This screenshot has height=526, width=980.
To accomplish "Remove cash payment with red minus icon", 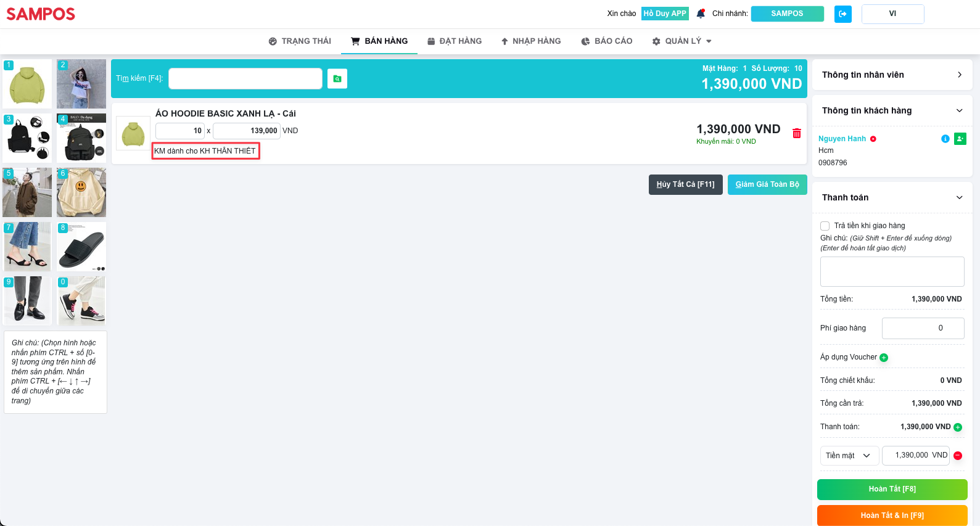I will 958,456.
